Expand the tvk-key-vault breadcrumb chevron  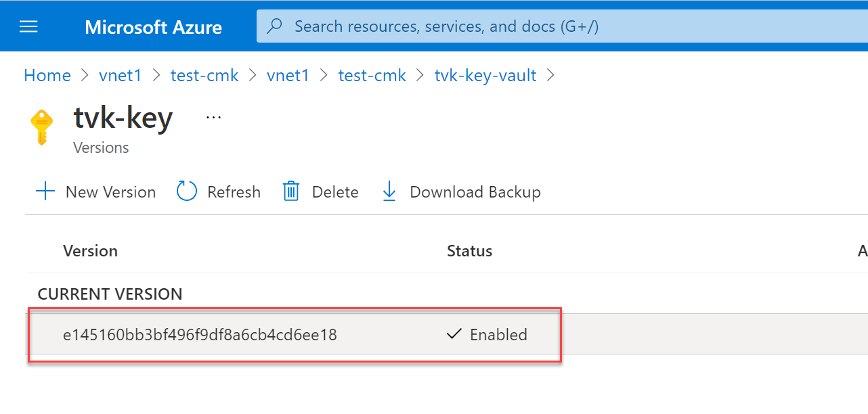550,76
